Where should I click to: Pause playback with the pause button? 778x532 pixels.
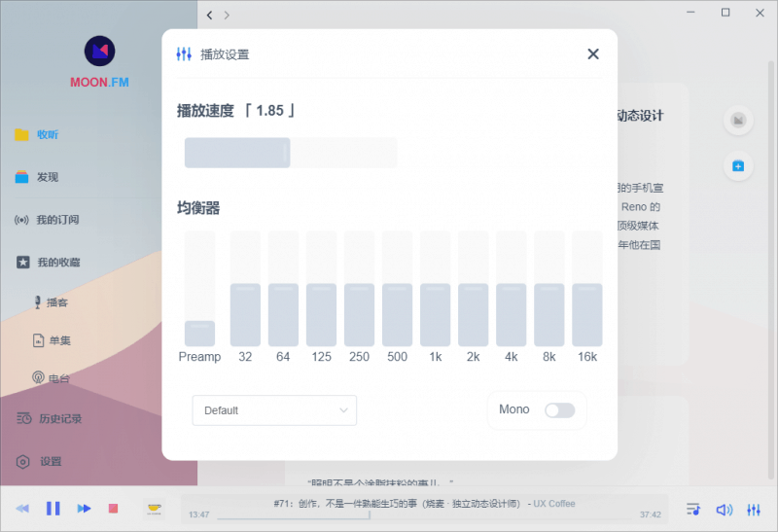53,508
